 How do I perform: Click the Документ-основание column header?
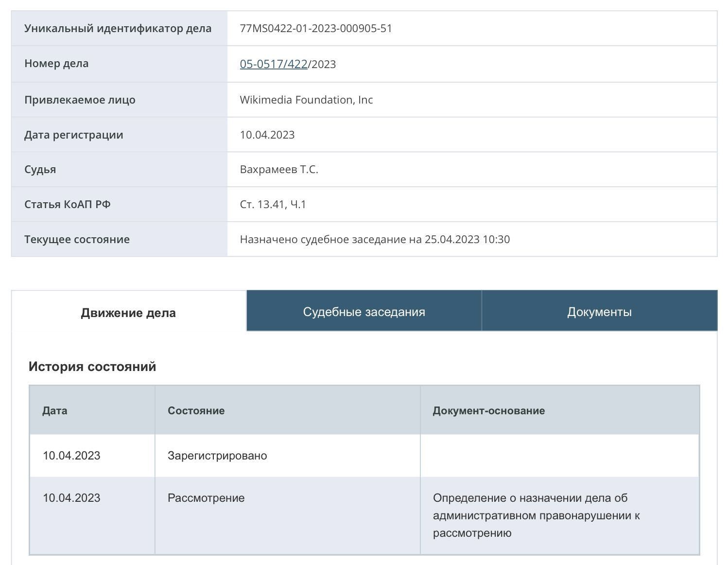point(488,410)
